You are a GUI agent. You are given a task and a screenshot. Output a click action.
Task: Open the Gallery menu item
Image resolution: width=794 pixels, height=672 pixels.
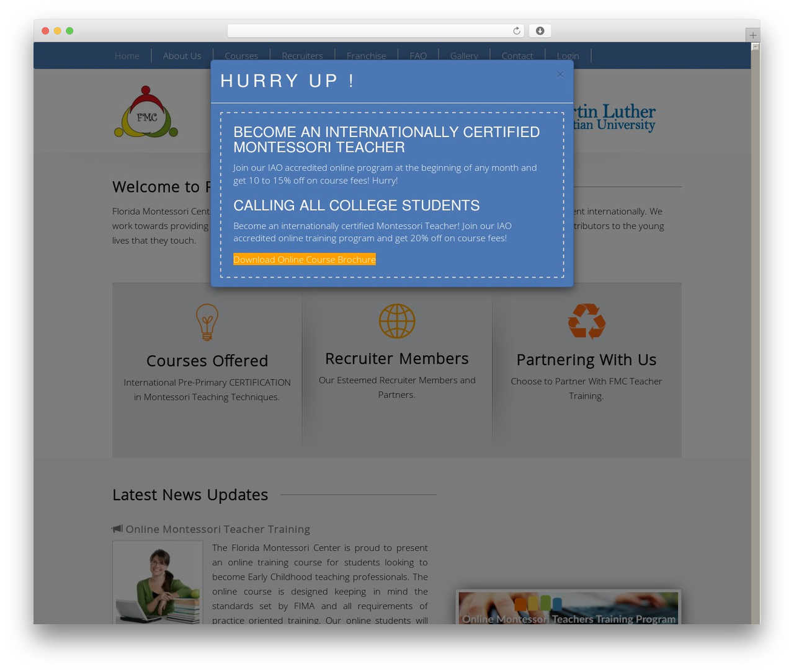click(x=464, y=56)
